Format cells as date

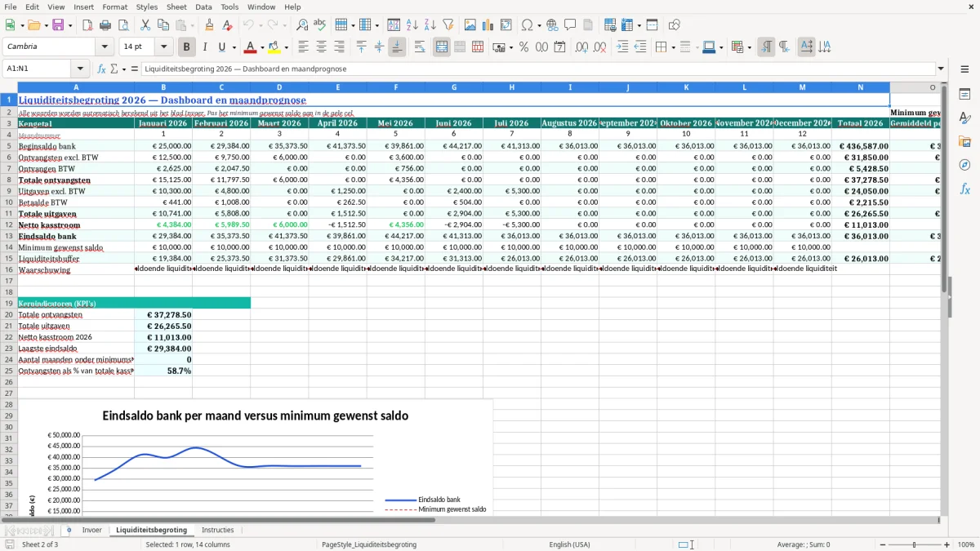point(559,47)
